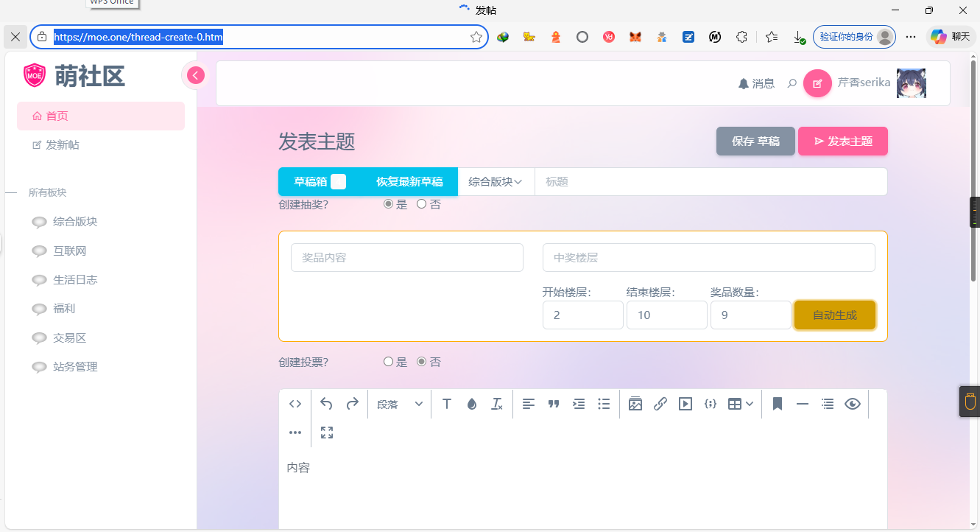Open the 综合版块 forum dropdown
The width and height of the screenshot is (980, 532).
[496, 182]
